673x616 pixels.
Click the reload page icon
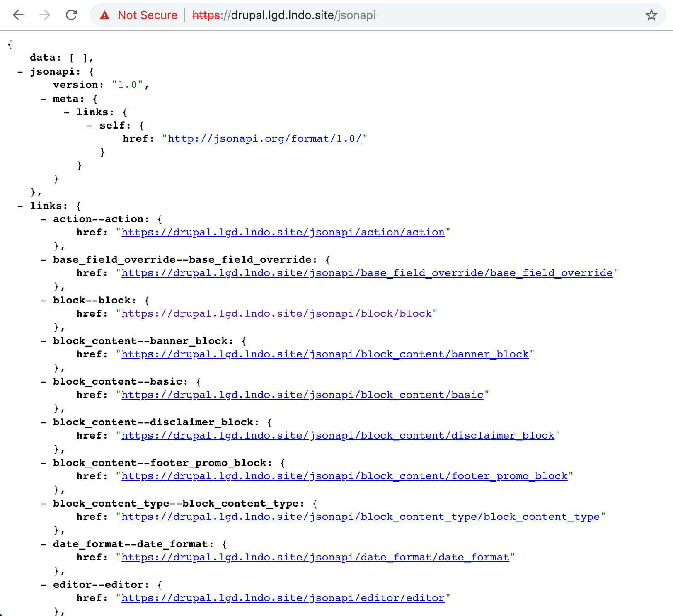(71, 15)
